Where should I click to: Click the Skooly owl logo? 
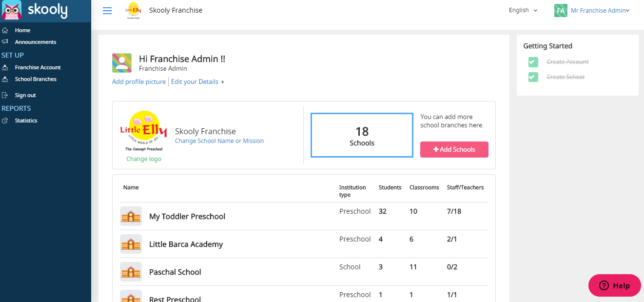12,10
